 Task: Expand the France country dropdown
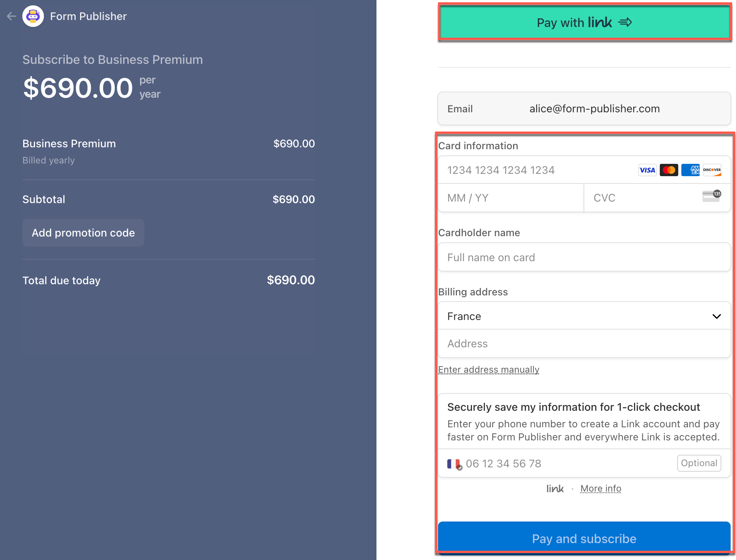pyautogui.click(x=584, y=316)
